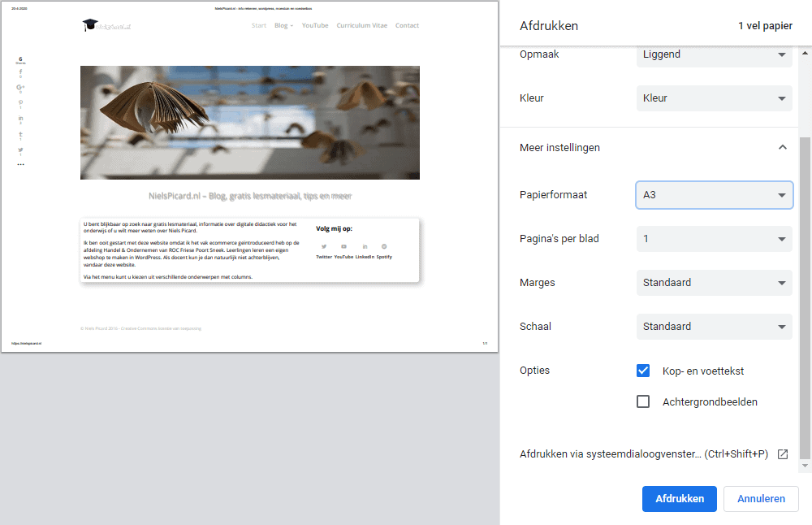Open the LinkedIn icon under Volg mij op

365,246
